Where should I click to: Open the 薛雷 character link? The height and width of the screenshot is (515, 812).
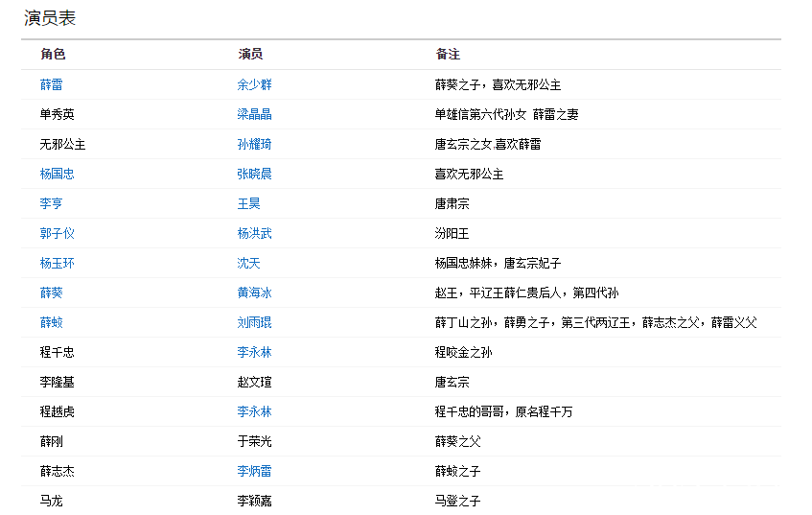coord(51,84)
